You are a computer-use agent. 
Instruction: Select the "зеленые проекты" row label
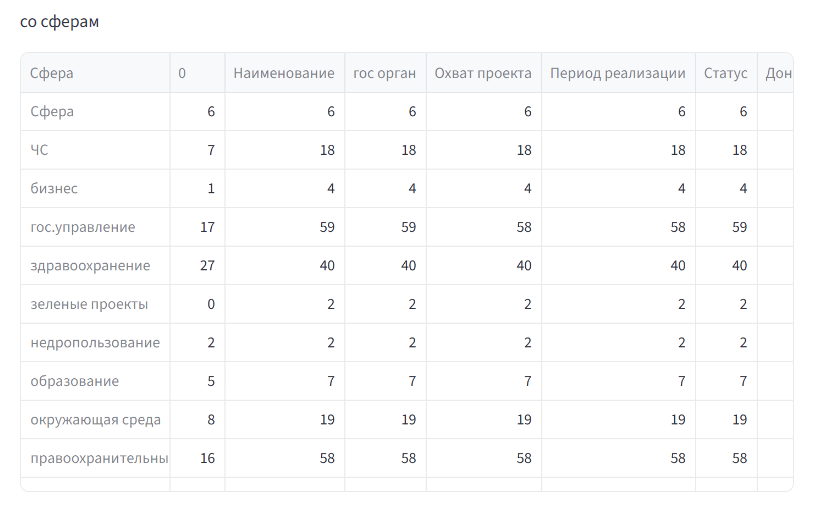[89, 304]
